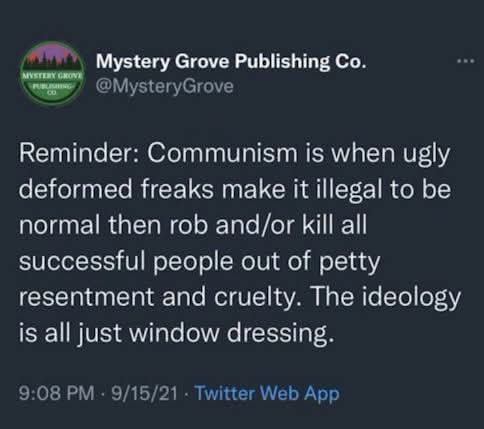Screen dimensions: 484x429
Task: Click the purple sky treeline in the avatar logo
Action: tap(52, 57)
